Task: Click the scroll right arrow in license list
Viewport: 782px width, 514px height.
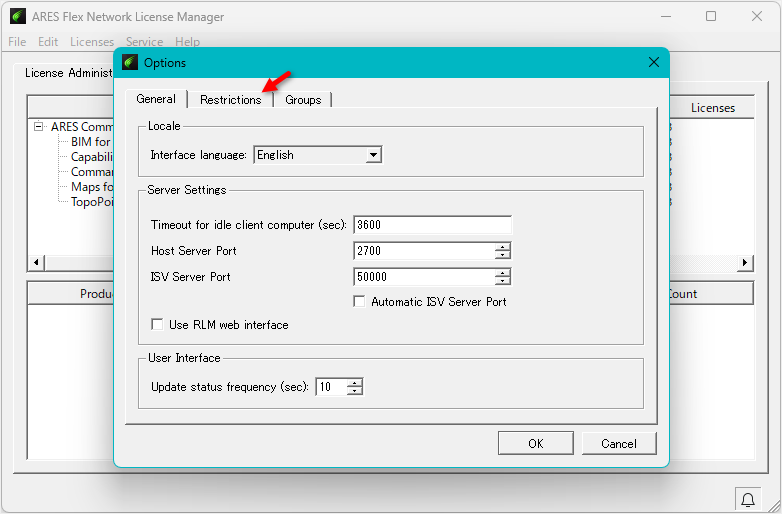Action: point(745,262)
